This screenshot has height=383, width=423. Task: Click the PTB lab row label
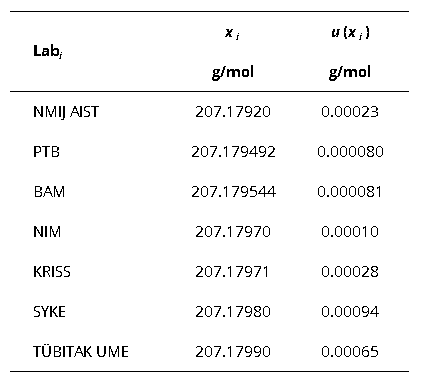[46, 152]
